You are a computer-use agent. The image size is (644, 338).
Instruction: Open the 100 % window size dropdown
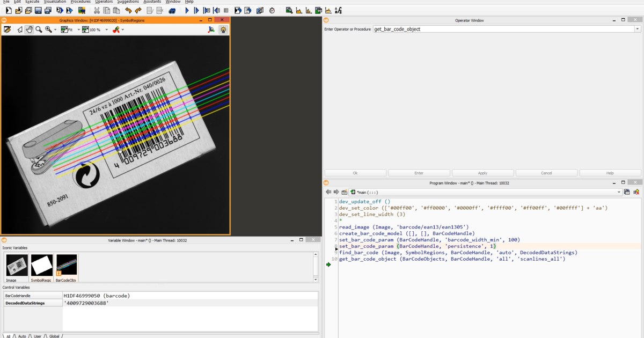tap(106, 30)
